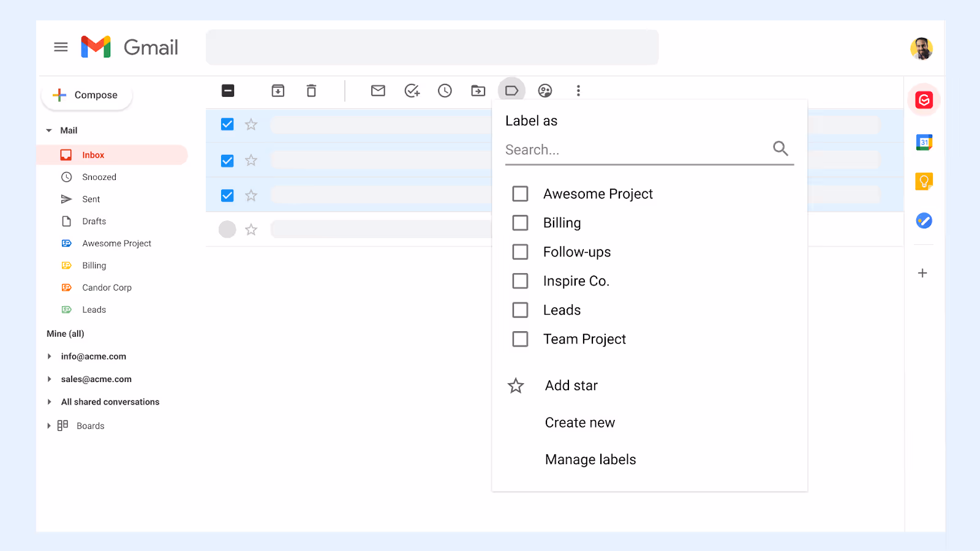Add selected emails to tasks
The width and height of the screenshot is (980, 551).
point(412,91)
